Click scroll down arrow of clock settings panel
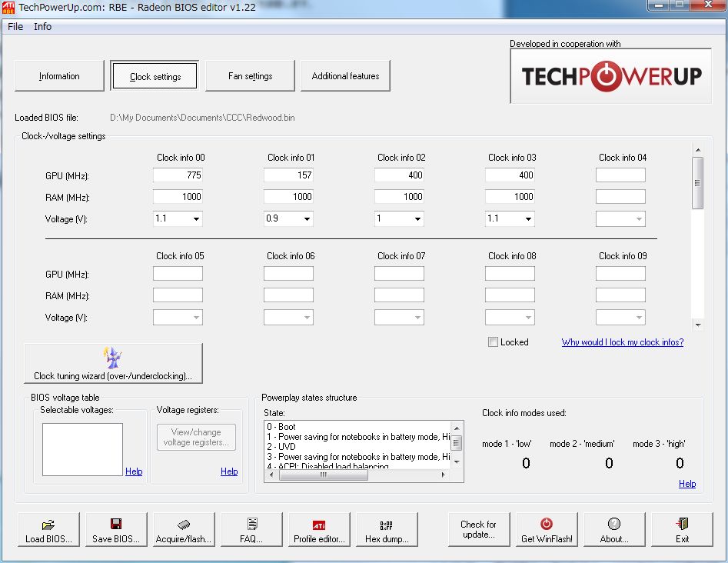 click(x=697, y=325)
